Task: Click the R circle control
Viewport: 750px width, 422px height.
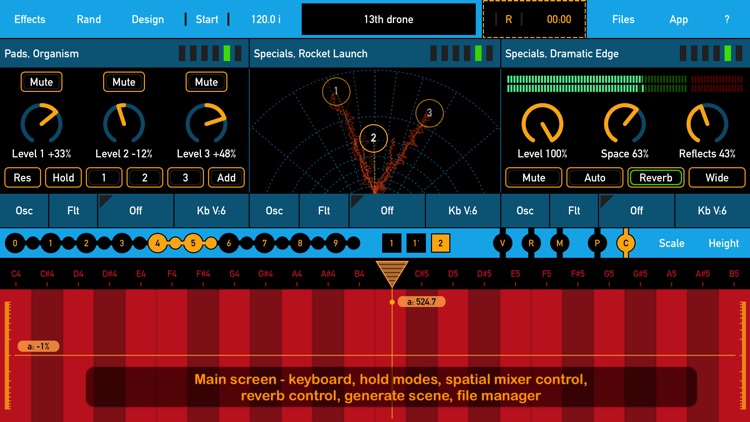Action: point(531,243)
